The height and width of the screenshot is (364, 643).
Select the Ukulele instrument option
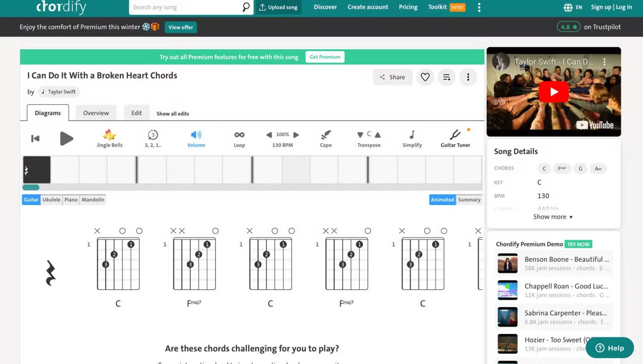(51, 200)
